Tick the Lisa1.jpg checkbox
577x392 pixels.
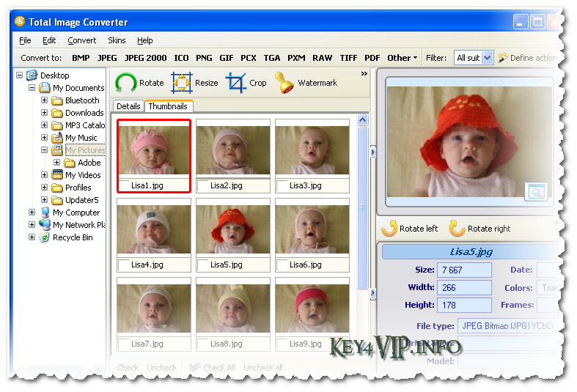[124, 185]
